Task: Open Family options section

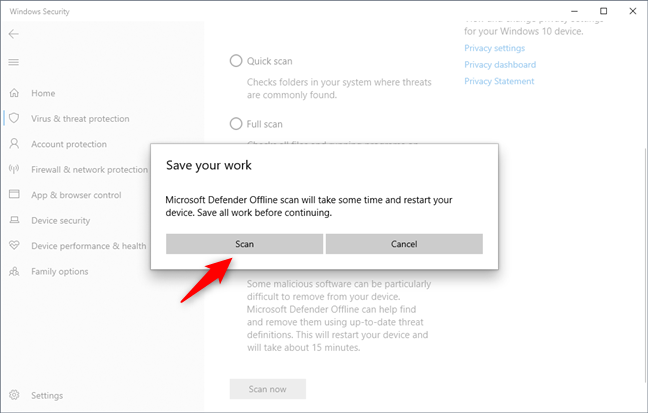Action: point(60,272)
